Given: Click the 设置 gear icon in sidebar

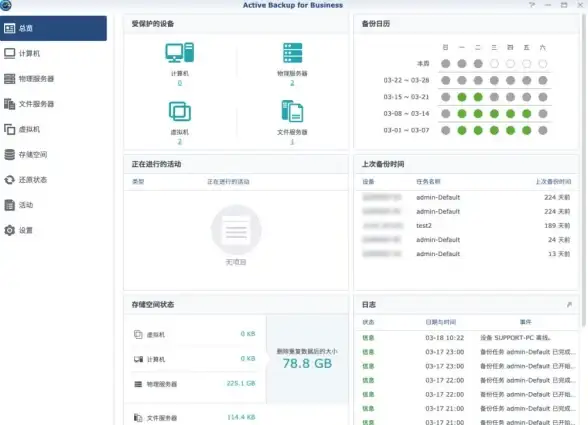Looking at the screenshot, I should (x=9, y=230).
